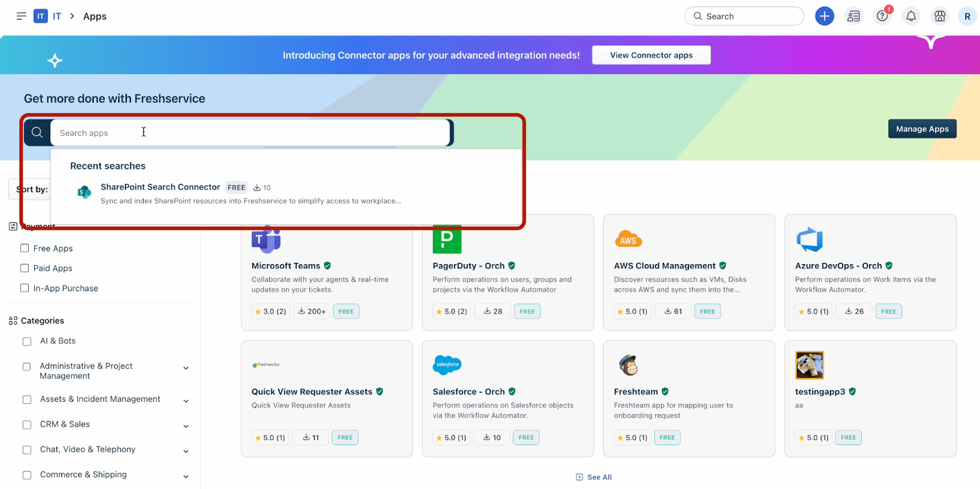
Task: Click the IT workspace badge icon
Action: pyautogui.click(x=40, y=16)
